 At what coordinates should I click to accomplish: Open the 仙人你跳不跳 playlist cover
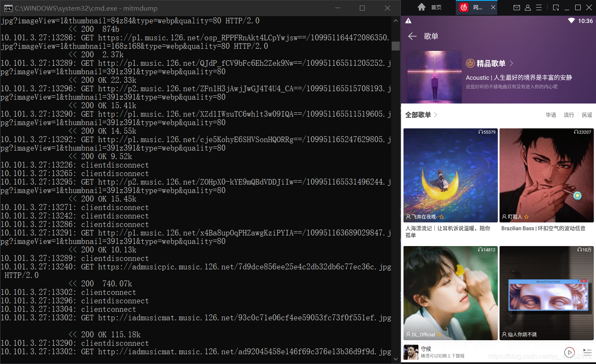pos(547,293)
